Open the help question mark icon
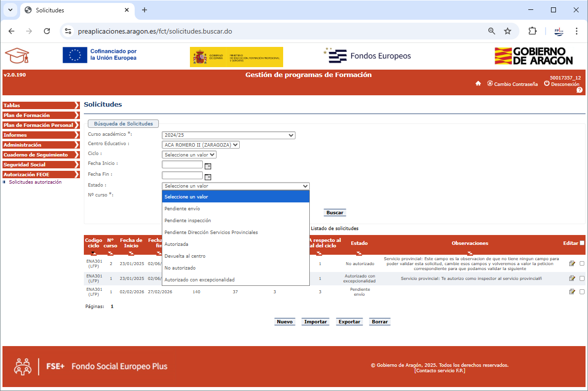 pyautogui.click(x=579, y=90)
